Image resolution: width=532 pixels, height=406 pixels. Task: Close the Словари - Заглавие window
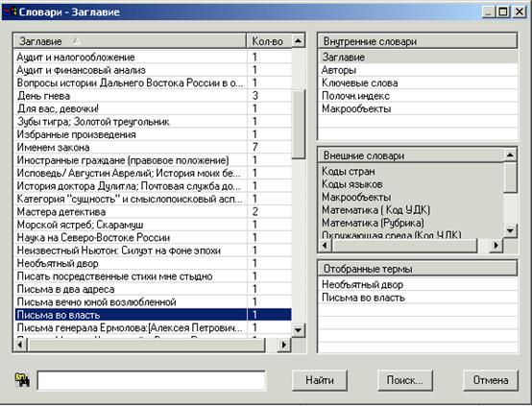point(520,12)
